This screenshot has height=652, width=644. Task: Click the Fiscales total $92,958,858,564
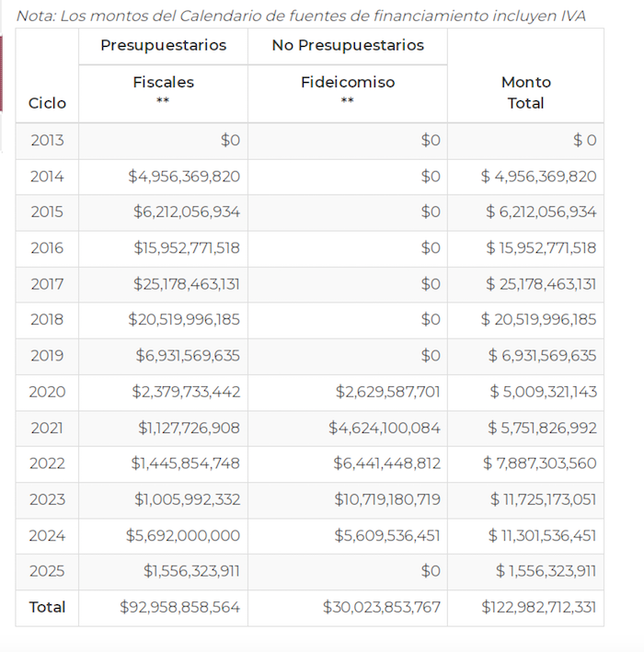(x=179, y=607)
